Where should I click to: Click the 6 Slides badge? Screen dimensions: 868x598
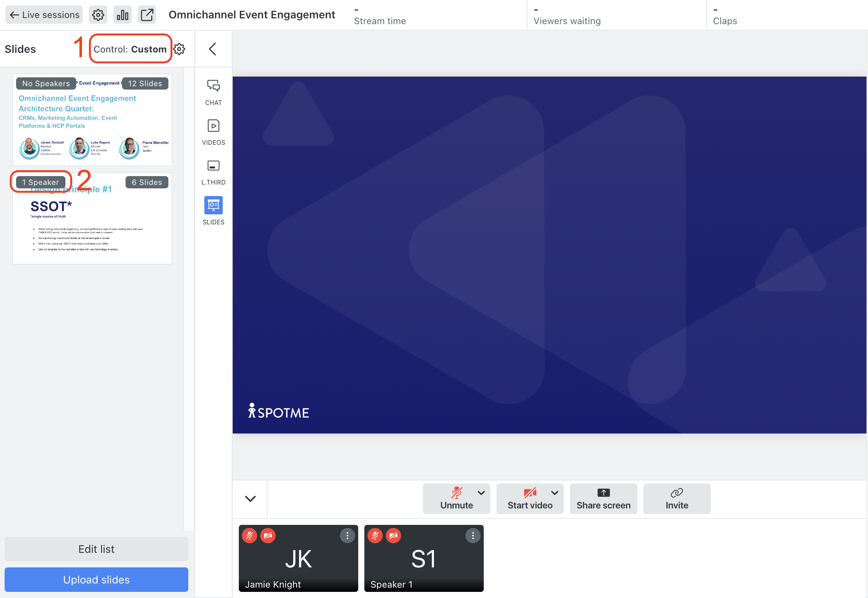147,182
